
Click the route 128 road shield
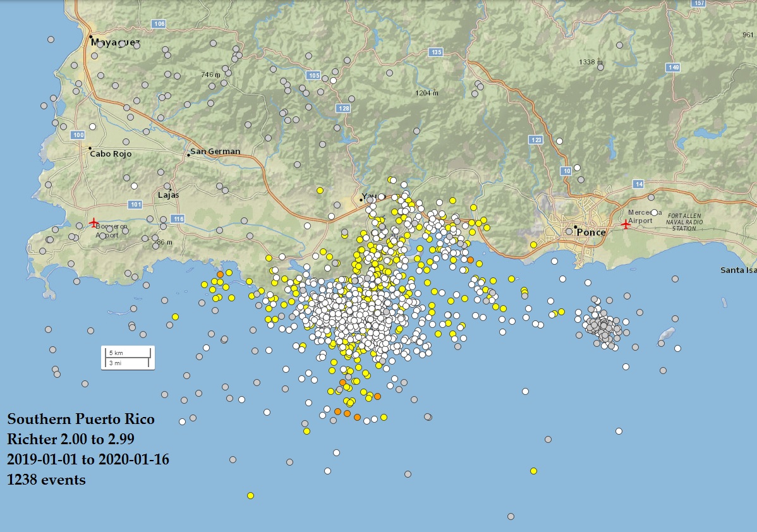point(343,109)
